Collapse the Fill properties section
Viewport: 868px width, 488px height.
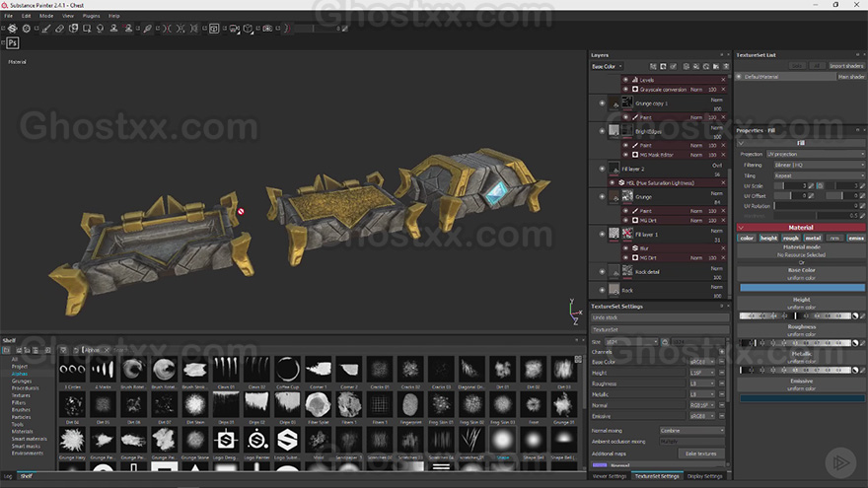741,143
